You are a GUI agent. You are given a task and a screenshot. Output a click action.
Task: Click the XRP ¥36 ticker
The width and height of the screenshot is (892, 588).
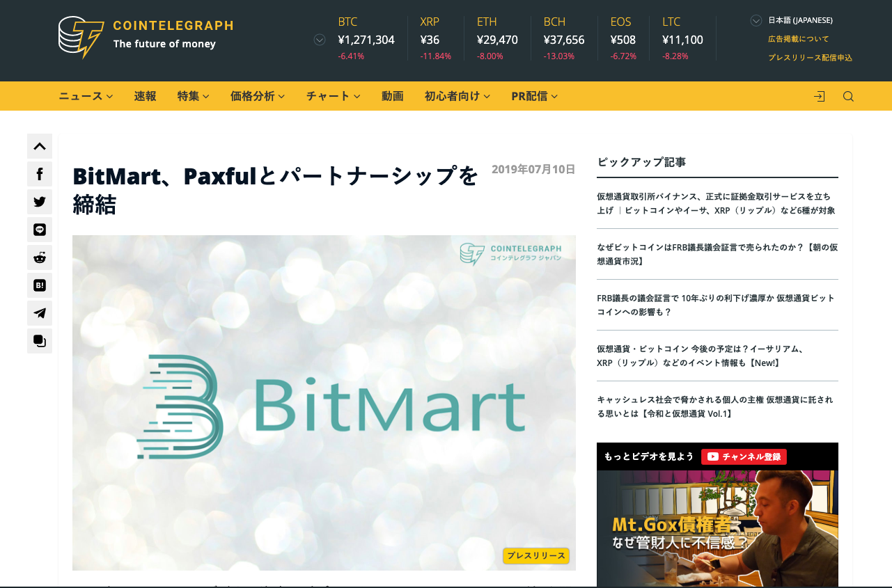435,39
